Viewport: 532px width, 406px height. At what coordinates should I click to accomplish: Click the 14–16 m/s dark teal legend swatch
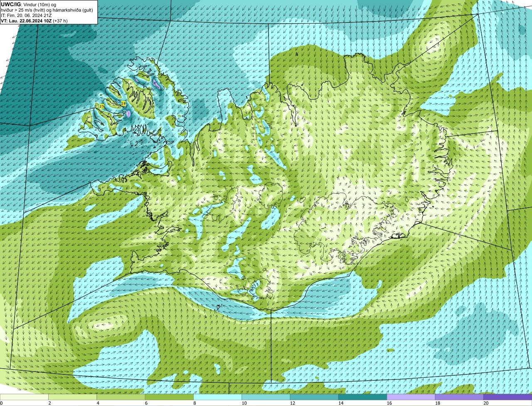tap(362, 397)
